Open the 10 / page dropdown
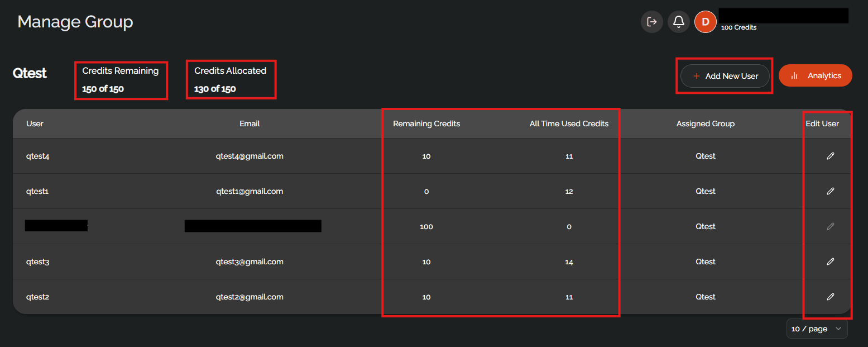868x347 pixels. pos(817,329)
